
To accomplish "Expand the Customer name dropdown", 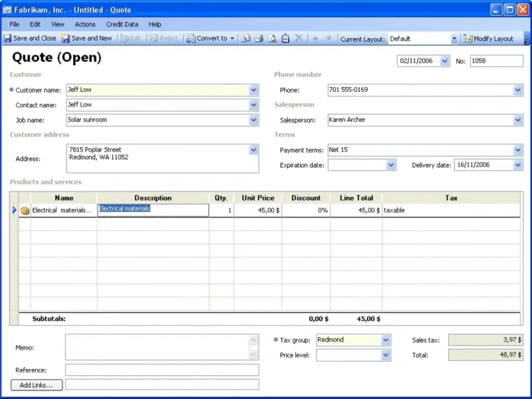I will [x=253, y=90].
